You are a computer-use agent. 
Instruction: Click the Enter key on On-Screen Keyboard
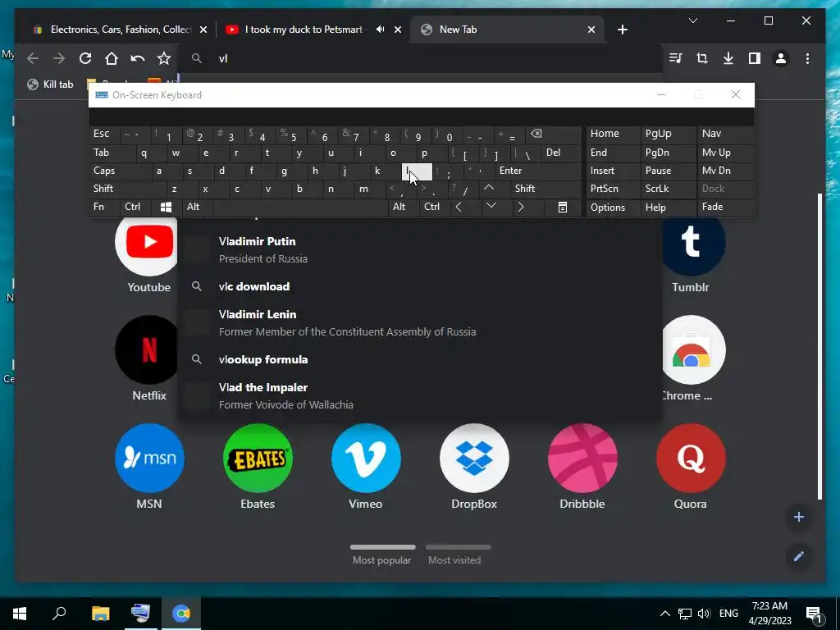538,171
